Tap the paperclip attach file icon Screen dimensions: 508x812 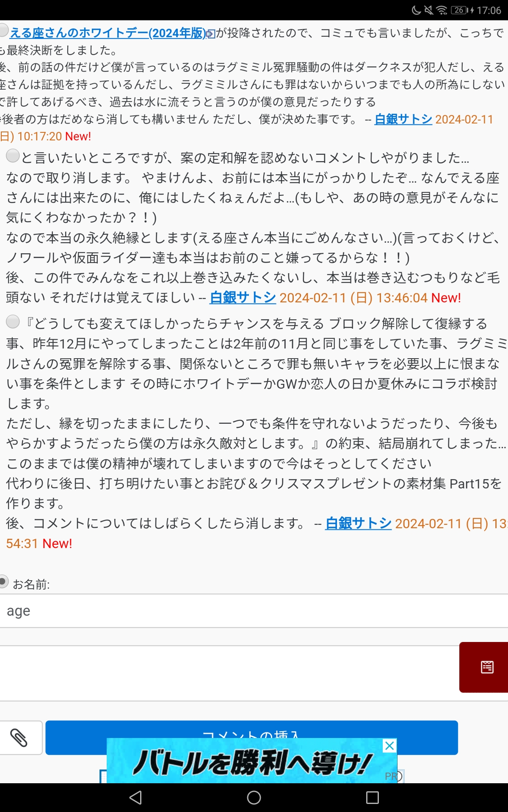19,738
